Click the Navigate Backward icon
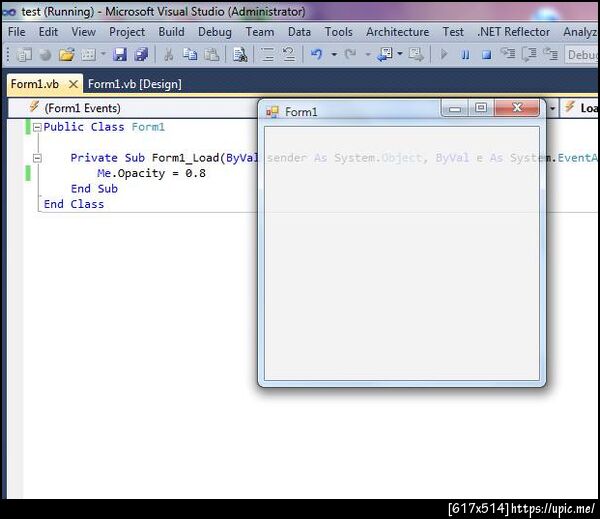 (385, 55)
